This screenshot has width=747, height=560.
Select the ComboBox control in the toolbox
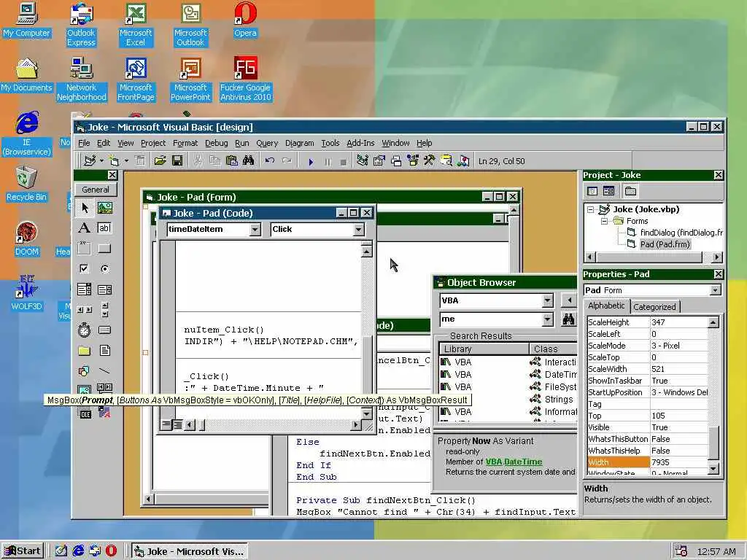click(x=85, y=289)
